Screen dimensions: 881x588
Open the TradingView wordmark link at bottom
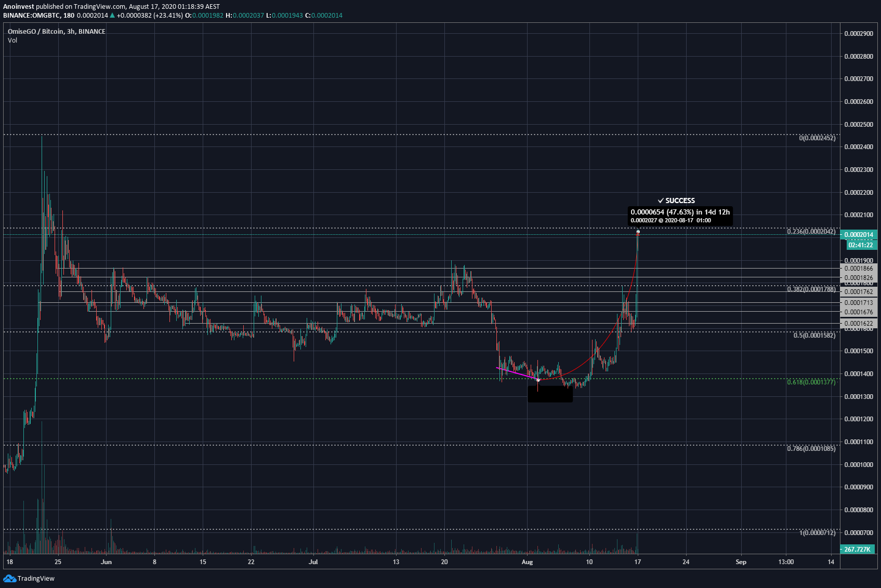[x=36, y=578]
